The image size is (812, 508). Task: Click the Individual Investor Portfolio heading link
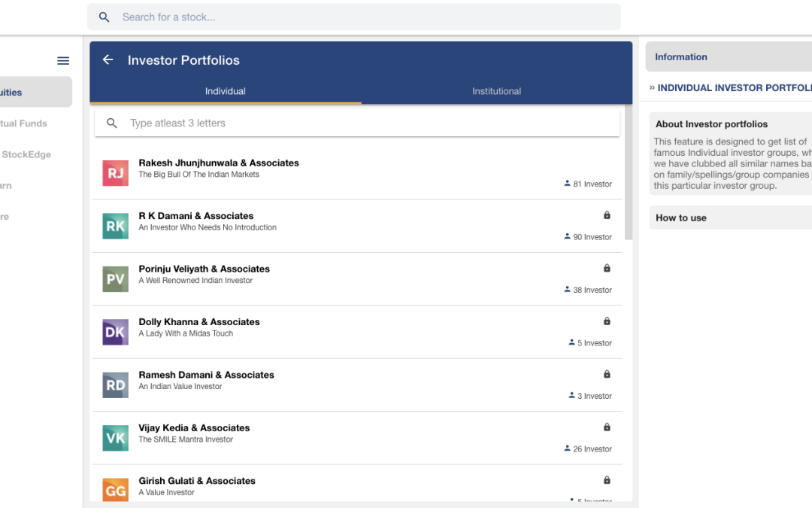pos(734,88)
